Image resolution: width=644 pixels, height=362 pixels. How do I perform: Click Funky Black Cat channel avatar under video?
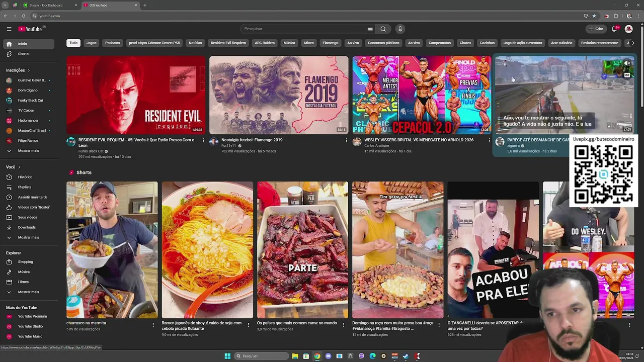point(71,142)
